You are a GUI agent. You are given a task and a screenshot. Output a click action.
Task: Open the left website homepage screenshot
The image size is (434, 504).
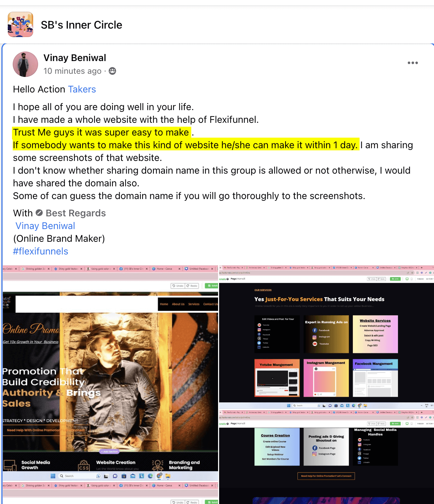pos(110,373)
